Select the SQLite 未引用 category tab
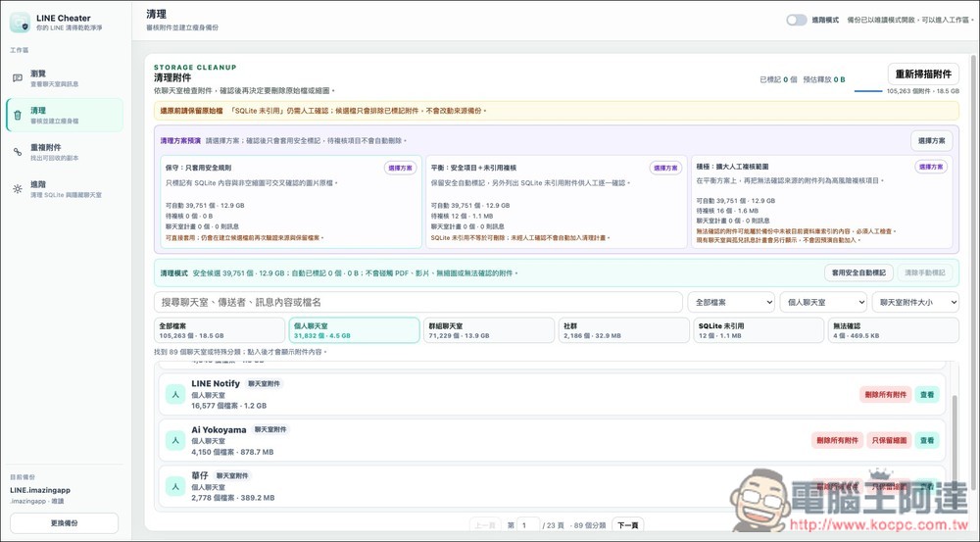Viewport: 980px width, 542px height. point(759,330)
